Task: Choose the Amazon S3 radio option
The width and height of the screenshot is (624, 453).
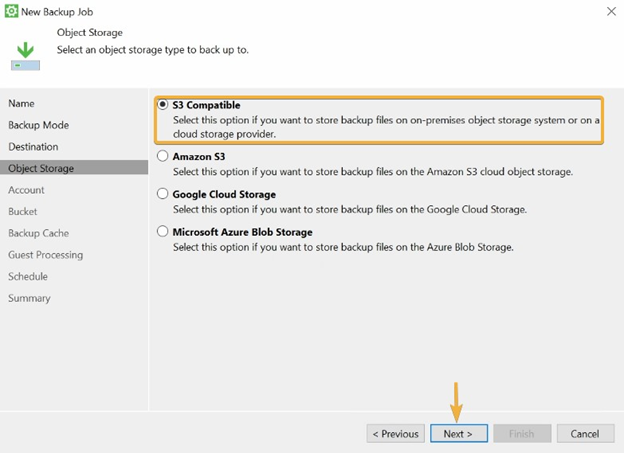Action: click(162, 156)
